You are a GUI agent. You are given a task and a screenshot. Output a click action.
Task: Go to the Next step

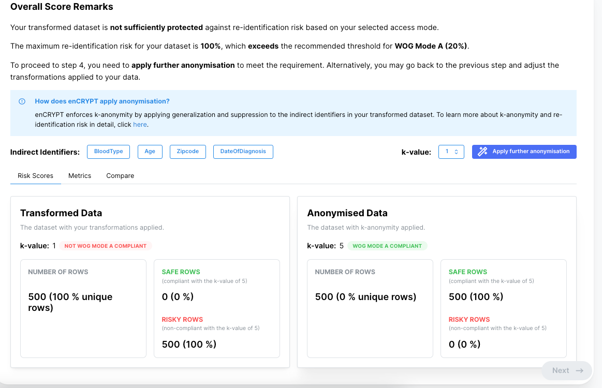point(567,371)
